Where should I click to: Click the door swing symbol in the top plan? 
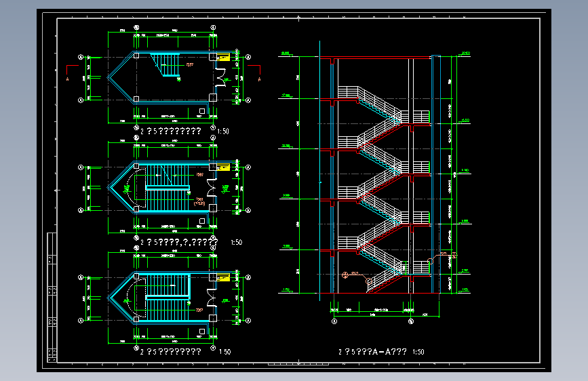[x=221, y=78]
